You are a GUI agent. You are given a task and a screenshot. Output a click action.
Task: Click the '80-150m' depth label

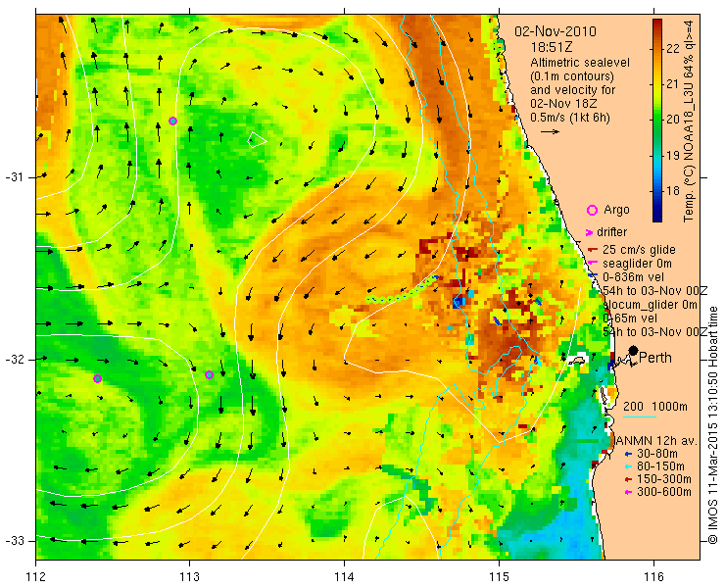[661, 466]
